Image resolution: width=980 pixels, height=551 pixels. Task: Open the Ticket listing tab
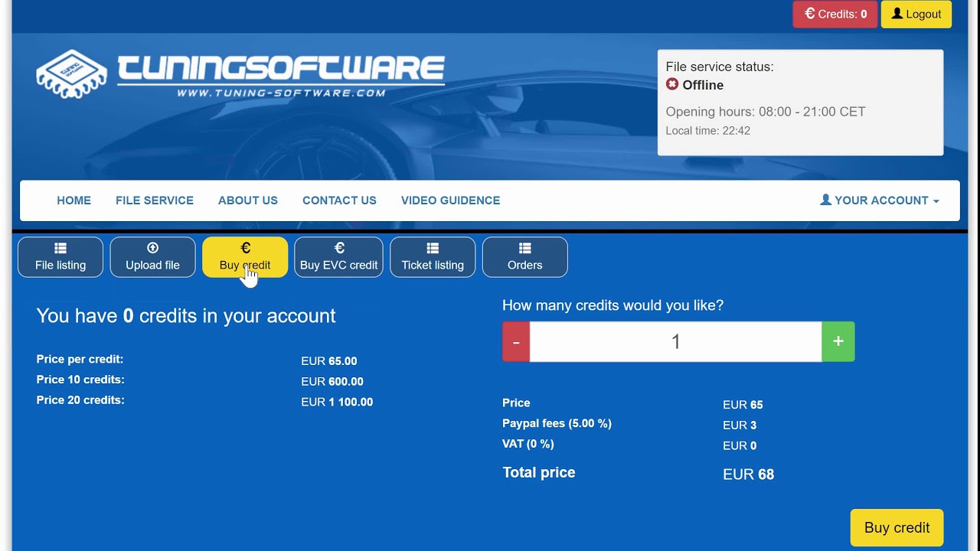(x=433, y=257)
